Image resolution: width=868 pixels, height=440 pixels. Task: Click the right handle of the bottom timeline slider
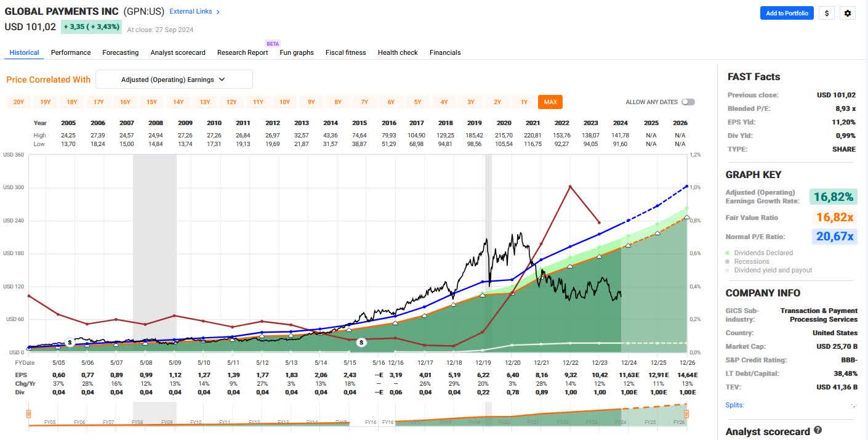click(686, 414)
